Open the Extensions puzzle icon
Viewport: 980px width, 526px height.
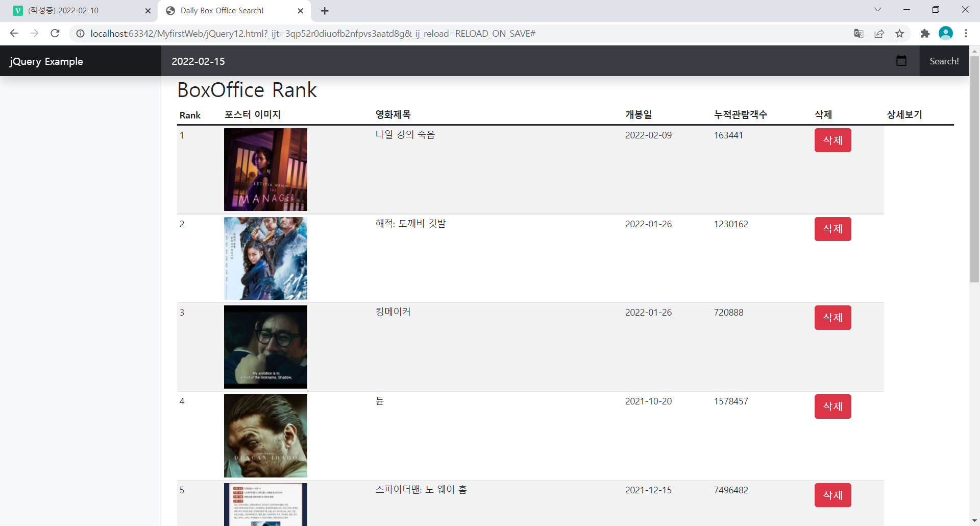tap(925, 34)
